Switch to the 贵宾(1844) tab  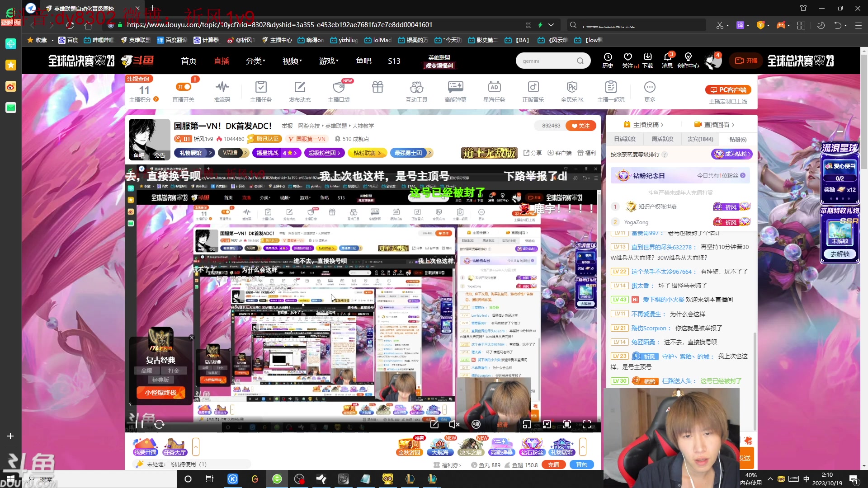click(x=700, y=139)
